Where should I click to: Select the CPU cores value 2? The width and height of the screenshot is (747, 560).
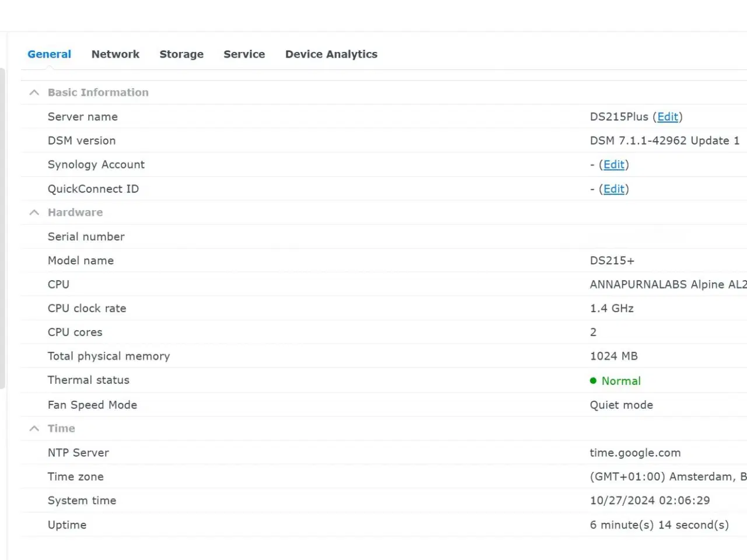593,332
